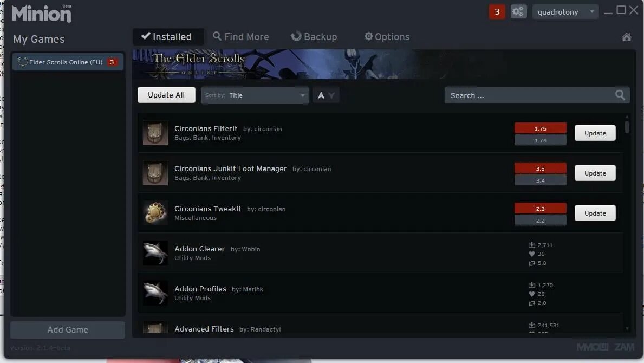Select the Circonians JunkIt Loot Manager thumbnail
Screen dimensions: 644x363
click(155, 173)
